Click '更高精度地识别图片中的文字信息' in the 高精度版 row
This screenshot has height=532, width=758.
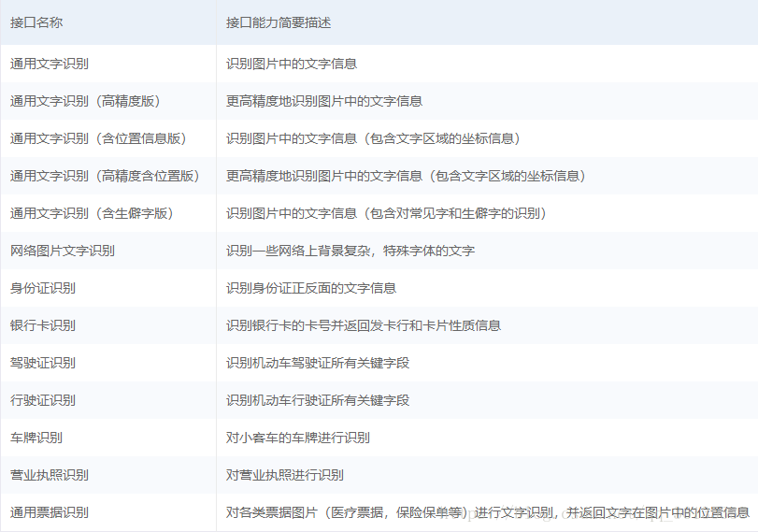tap(324, 101)
